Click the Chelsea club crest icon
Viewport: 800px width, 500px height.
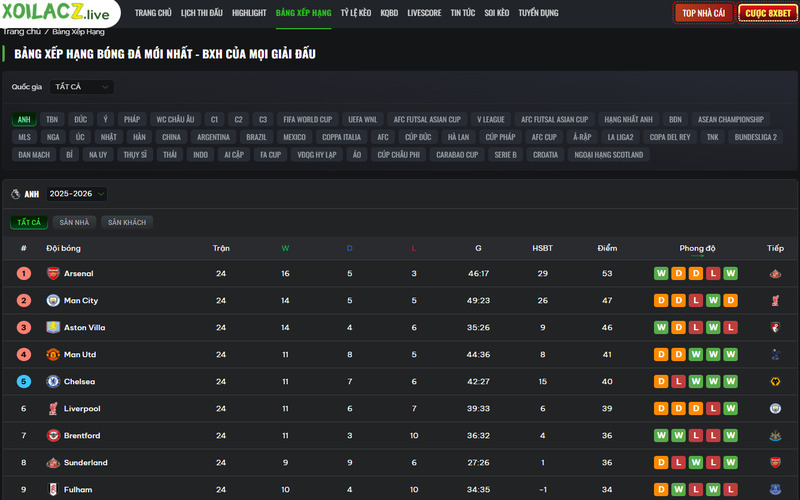[53, 381]
